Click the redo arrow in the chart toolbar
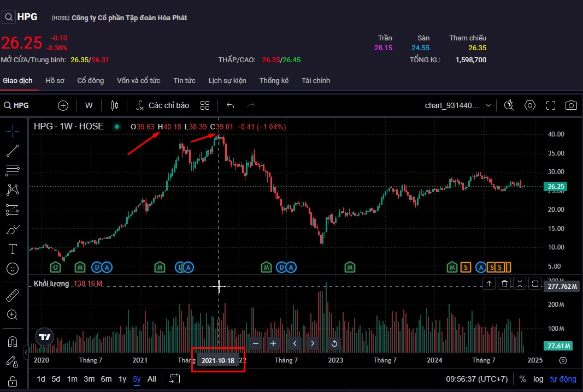The image size is (583, 392). click(251, 105)
